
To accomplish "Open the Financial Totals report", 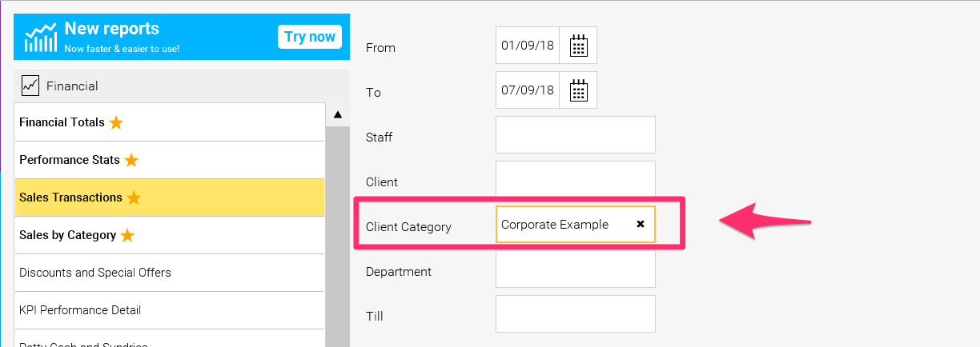I will 170,122.
